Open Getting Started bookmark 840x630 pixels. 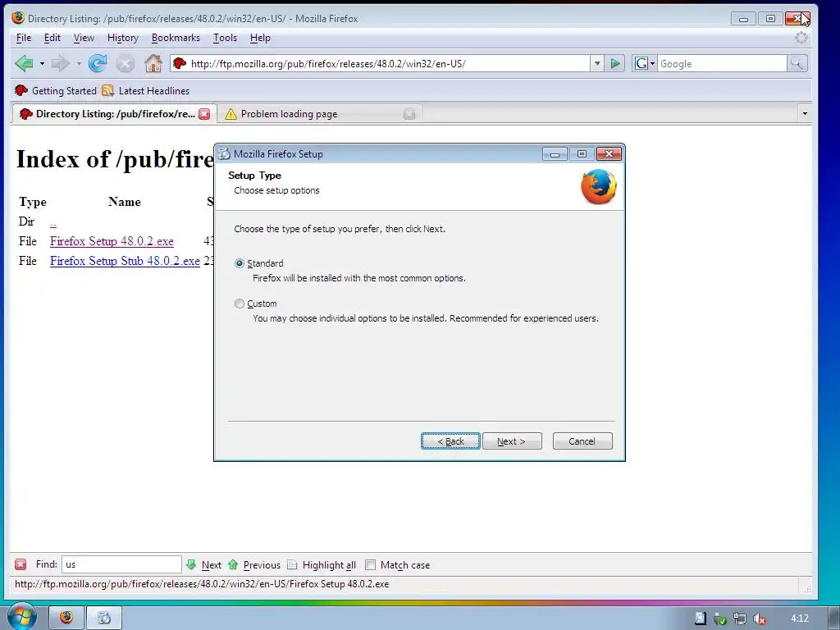tap(56, 90)
